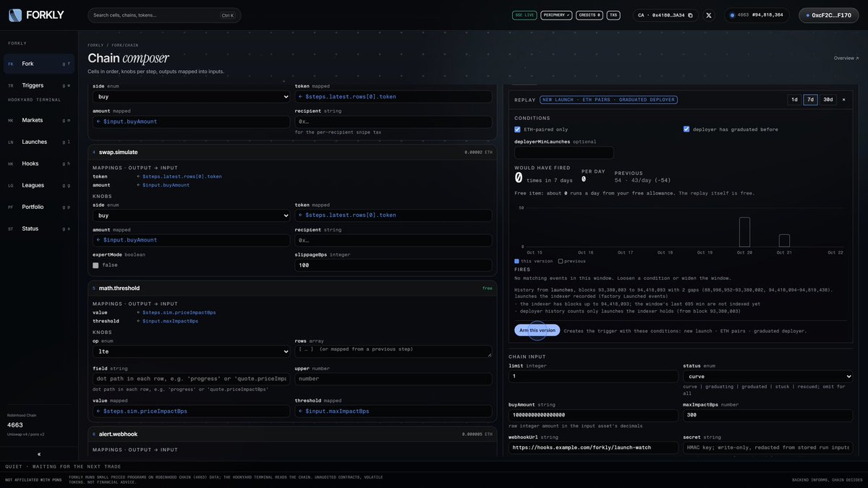Open the PERIPHERY dropdown in the header

(556, 15)
